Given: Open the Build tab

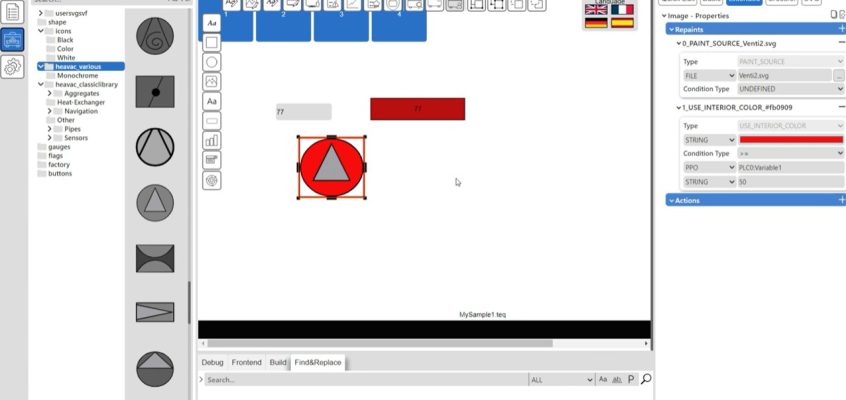Looking at the screenshot, I should pos(277,362).
